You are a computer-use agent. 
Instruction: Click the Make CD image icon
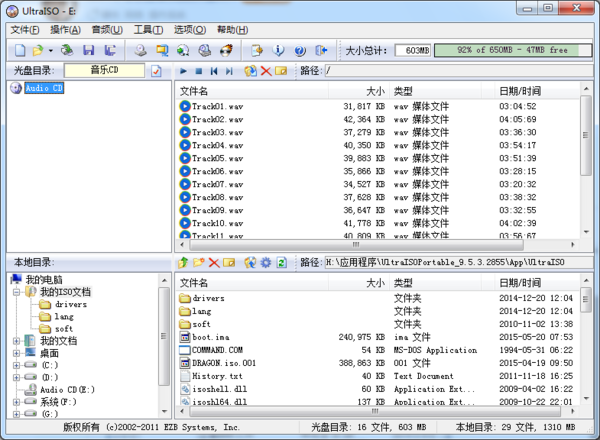[x=140, y=50]
